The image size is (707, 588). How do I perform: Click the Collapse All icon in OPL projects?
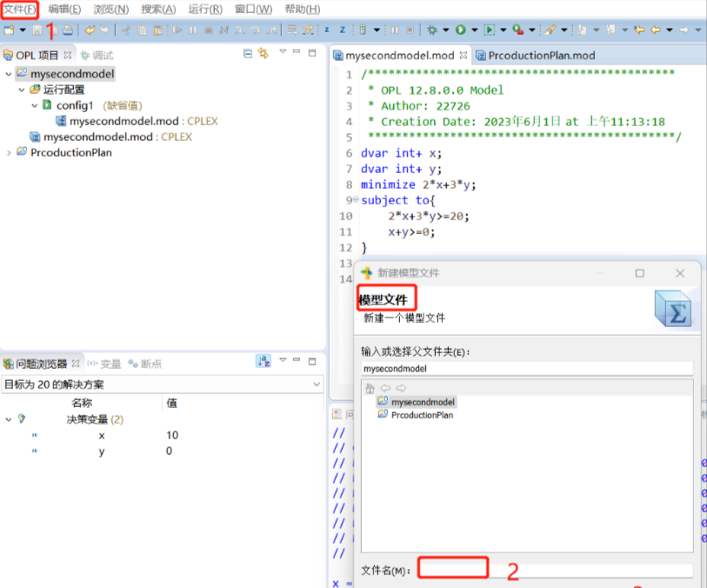click(248, 54)
